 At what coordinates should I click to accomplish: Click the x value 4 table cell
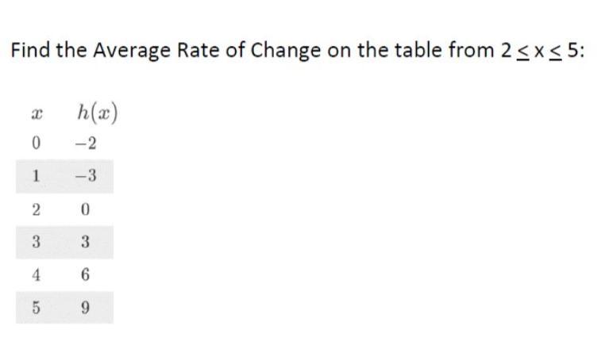(x=36, y=274)
